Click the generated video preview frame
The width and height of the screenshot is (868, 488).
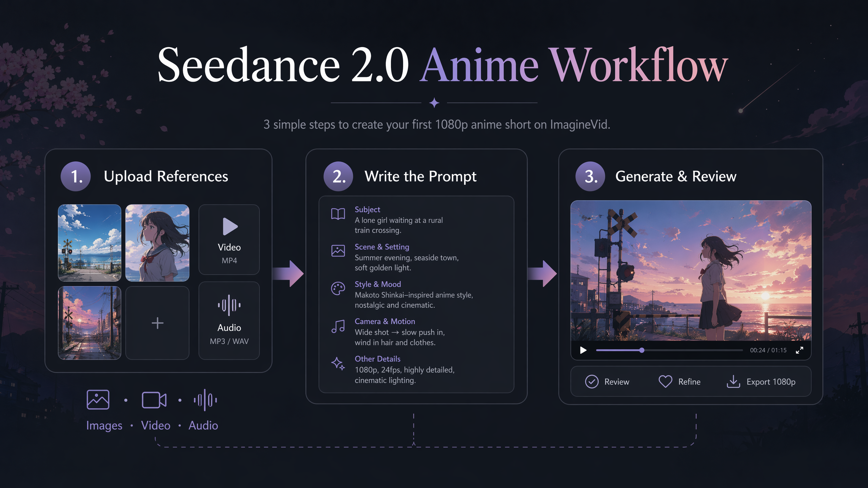tap(691, 270)
